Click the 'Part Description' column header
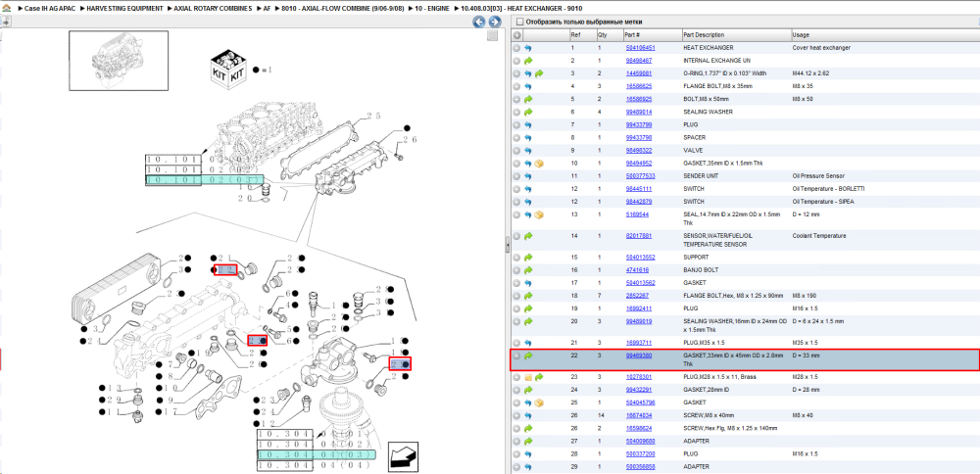This screenshot has width=980, height=474. [x=736, y=35]
